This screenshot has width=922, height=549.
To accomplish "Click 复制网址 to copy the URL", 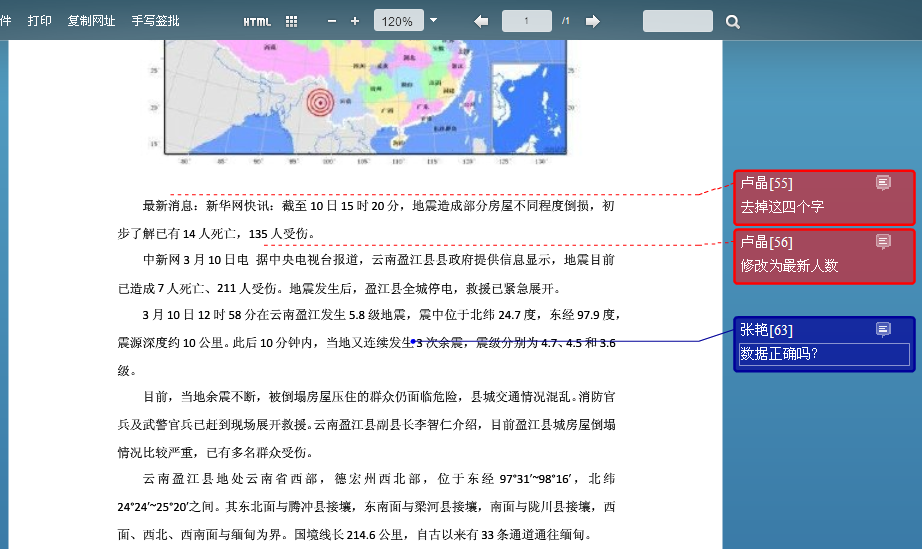I will (x=91, y=21).
